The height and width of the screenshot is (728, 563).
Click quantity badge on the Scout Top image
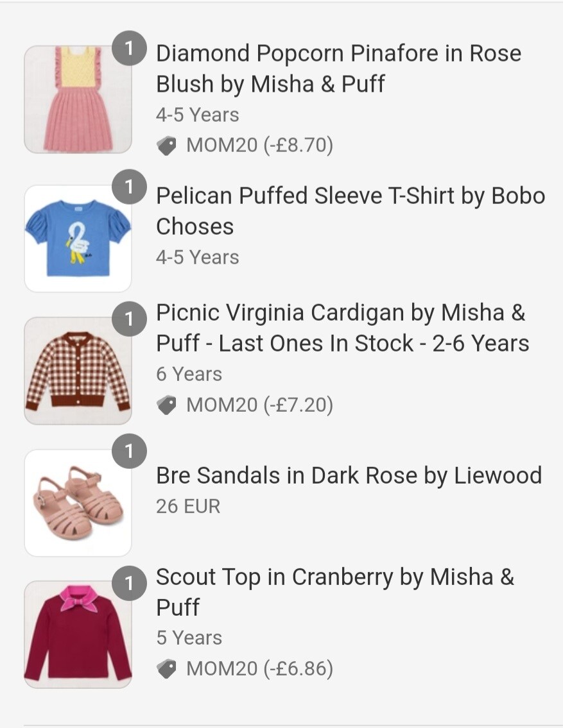point(129,582)
